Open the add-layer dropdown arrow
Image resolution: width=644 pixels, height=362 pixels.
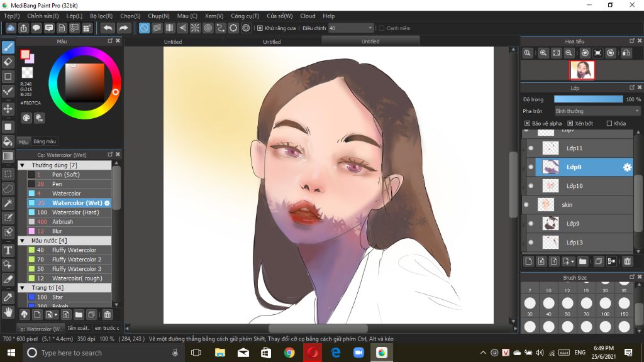tap(572, 261)
